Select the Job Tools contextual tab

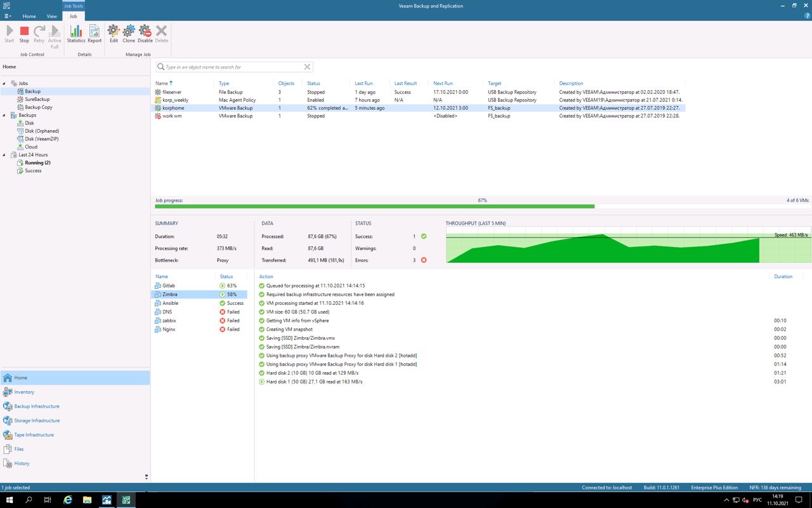74,6
